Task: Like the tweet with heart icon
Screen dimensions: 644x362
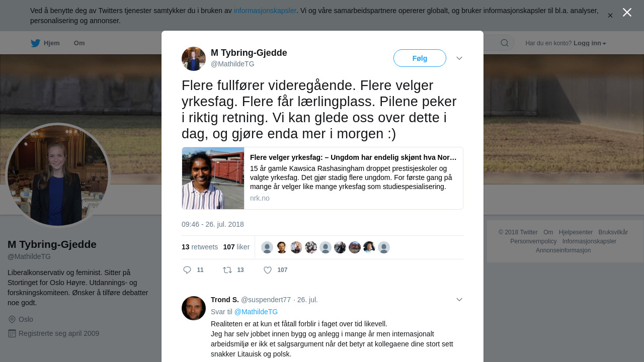Action: pos(268,270)
